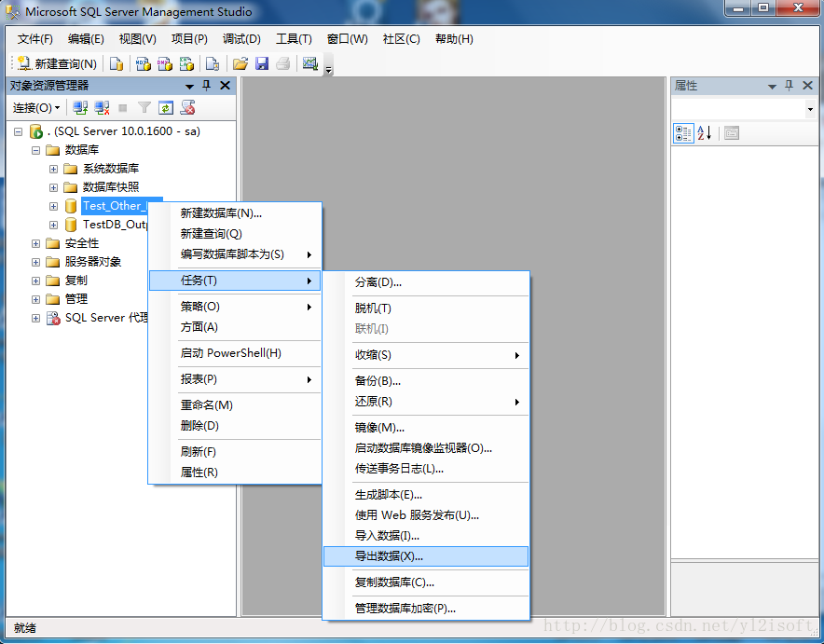This screenshot has width=824, height=644.
Task: Click the blue save floppy icon
Action: pyautogui.click(x=262, y=63)
